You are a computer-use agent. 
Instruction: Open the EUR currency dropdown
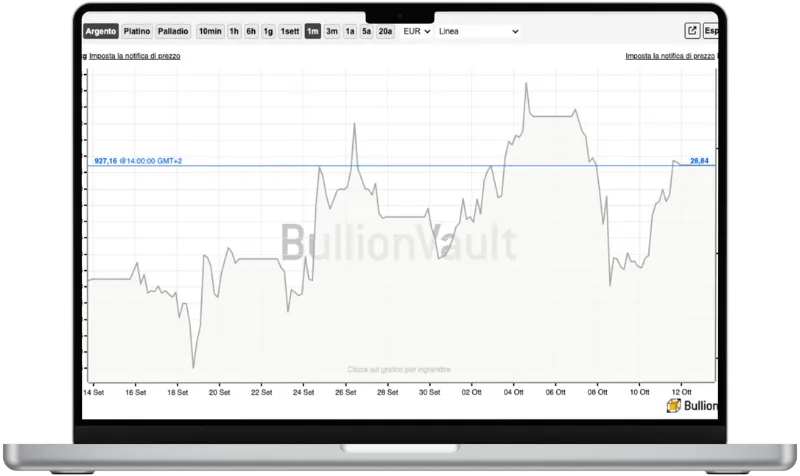[x=416, y=31]
